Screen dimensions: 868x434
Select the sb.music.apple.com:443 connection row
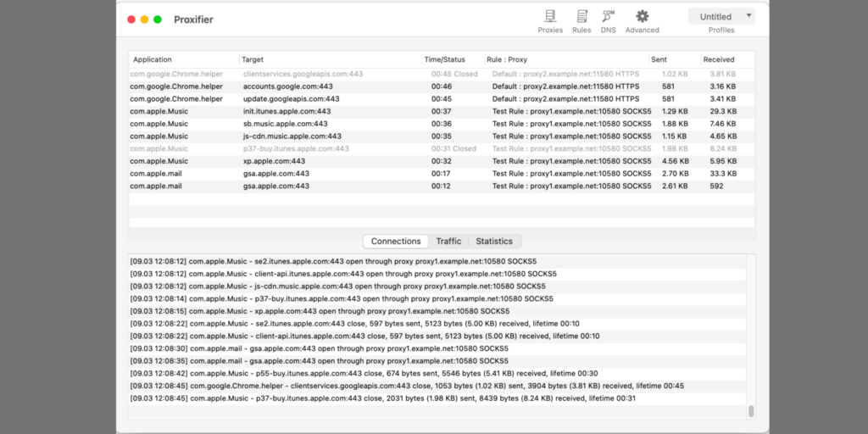pos(442,124)
